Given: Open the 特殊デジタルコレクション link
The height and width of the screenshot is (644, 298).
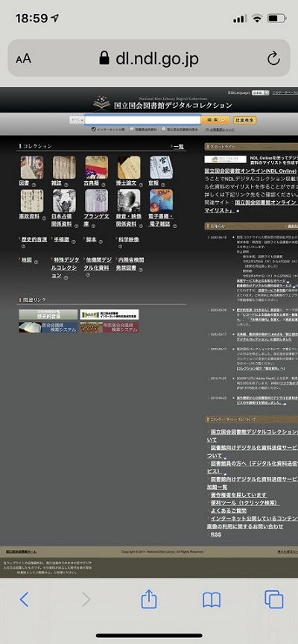Looking at the screenshot, I should click(x=65, y=268).
